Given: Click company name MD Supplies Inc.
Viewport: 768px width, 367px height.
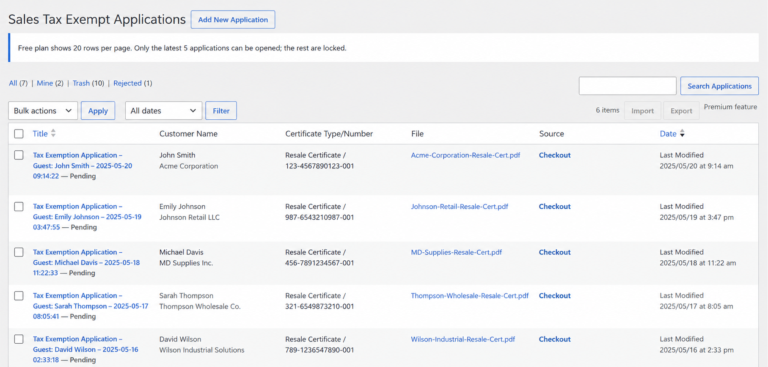Looking at the screenshot, I should pyautogui.click(x=186, y=263).
